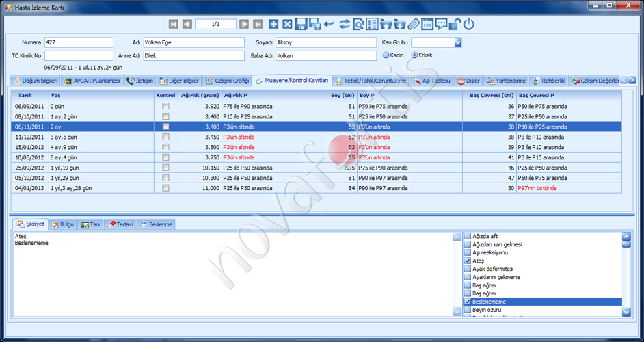The height and width of the screenshot is (342, 644).
Task: Open the Kan Grubu dropdown
Action: point(457,42)
